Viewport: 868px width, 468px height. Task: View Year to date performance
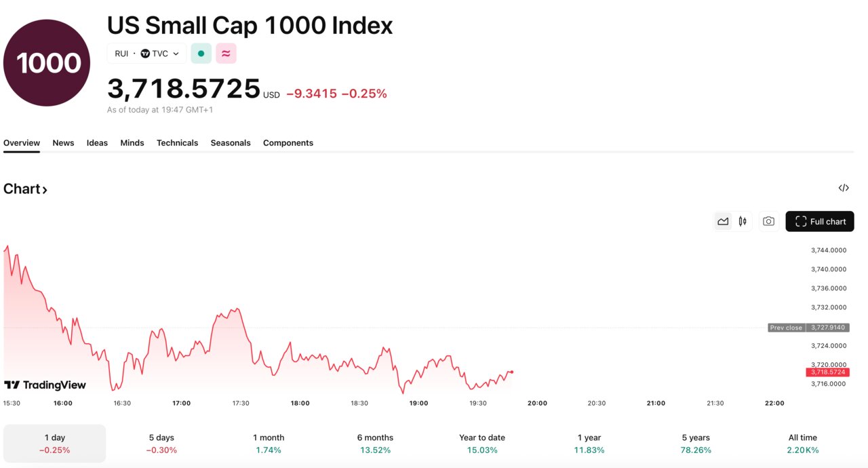pos(481,443)
